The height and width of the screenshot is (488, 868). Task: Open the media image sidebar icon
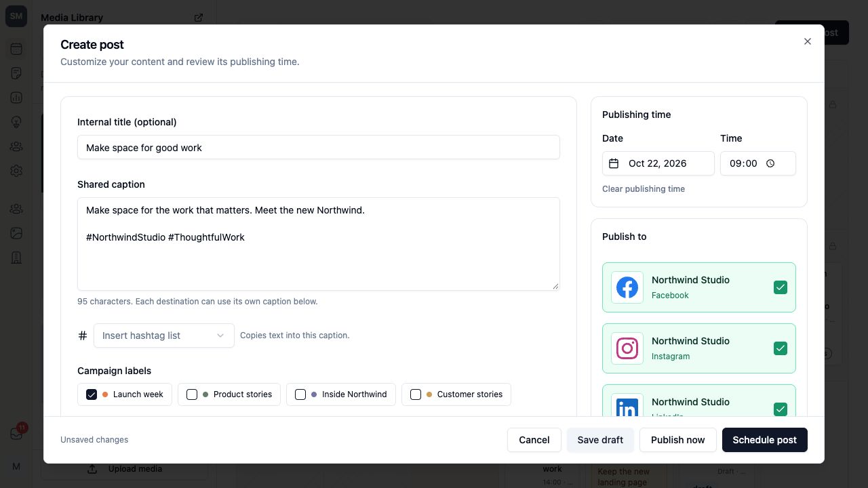point(16,233)
